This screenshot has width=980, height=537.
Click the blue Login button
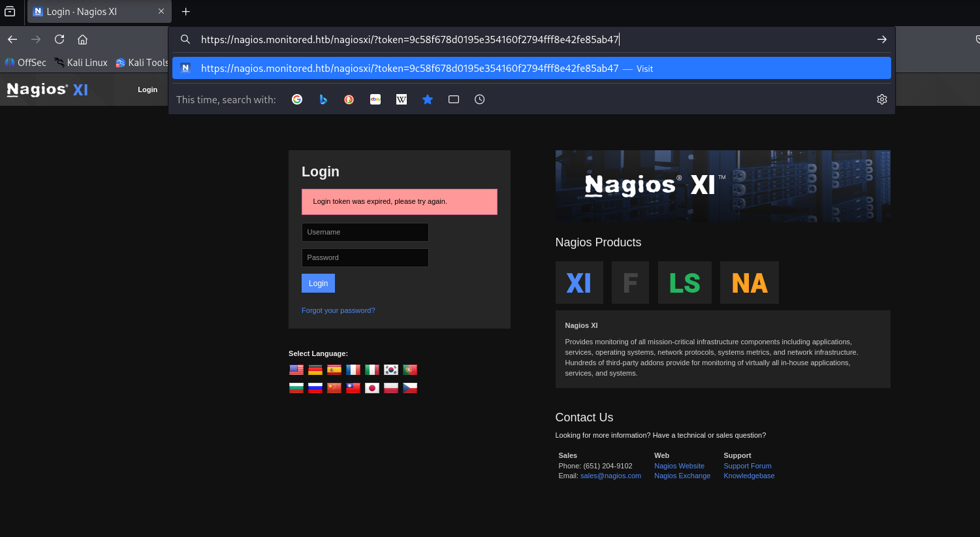pos(318,283)
